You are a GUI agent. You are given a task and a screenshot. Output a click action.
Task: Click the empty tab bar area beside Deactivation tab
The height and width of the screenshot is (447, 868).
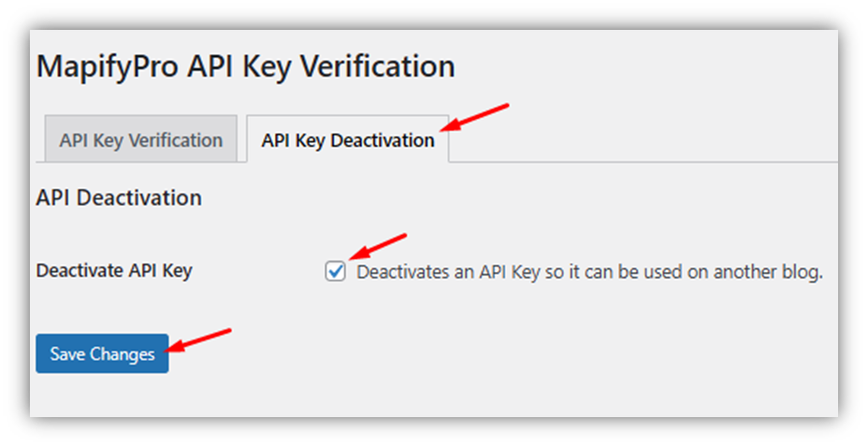point(643,138)
